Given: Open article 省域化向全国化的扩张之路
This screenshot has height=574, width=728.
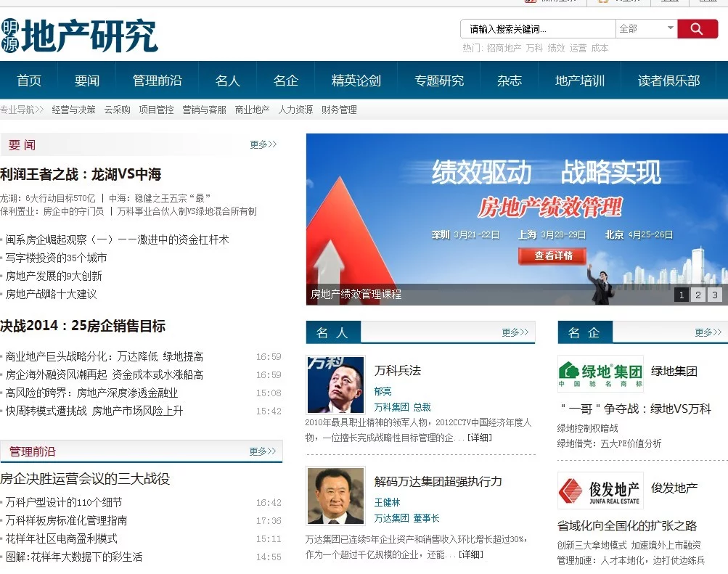Looking at the screenshot, I should coord(627,525).
